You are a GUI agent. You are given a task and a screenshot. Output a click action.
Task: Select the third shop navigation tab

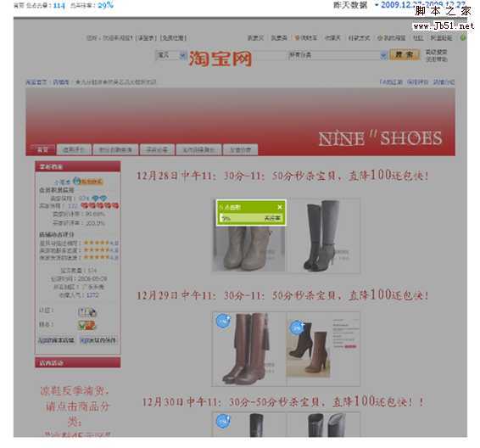click(115, 149)
